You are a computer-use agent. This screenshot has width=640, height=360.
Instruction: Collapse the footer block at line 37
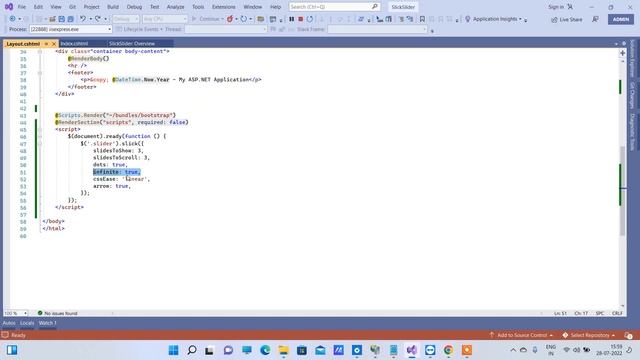coord(40,73)
